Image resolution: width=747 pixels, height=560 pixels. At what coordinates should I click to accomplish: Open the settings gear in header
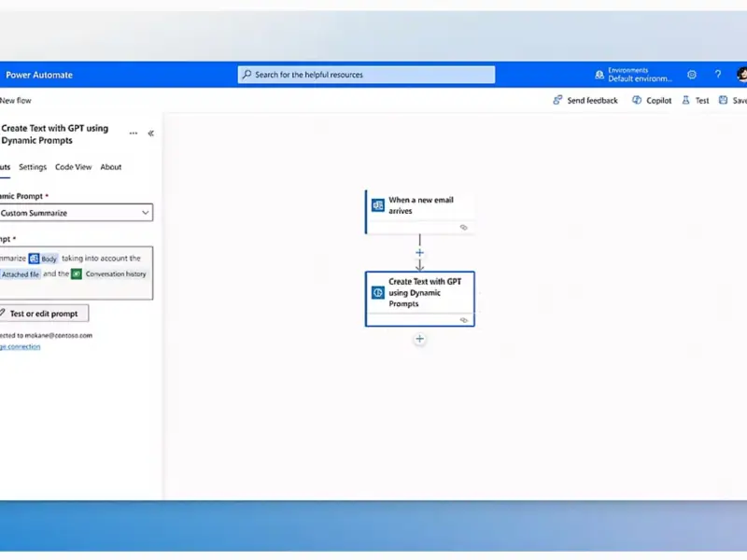coord(692,75)
